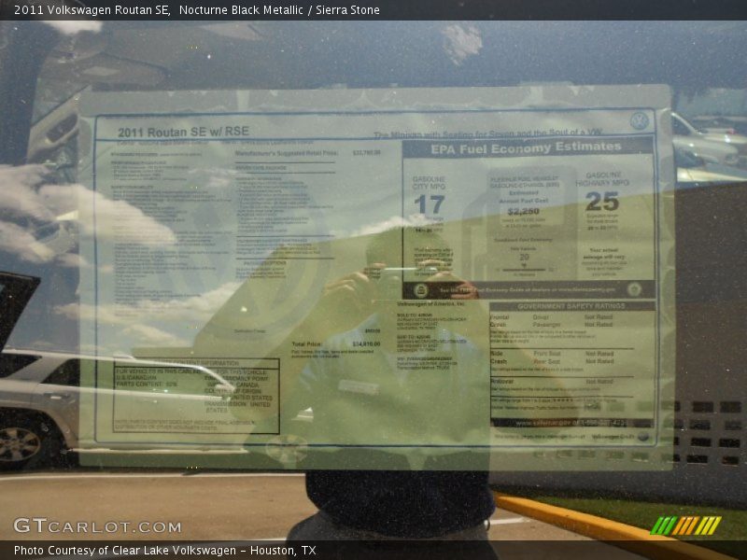Click the round seal, right of EPA banner

coord(634,289)
